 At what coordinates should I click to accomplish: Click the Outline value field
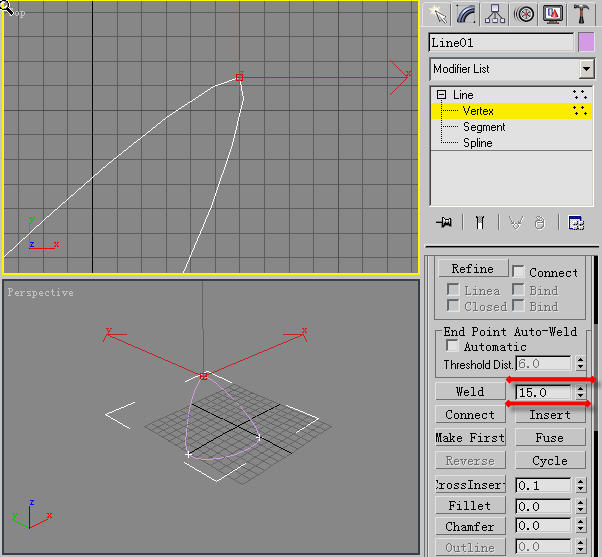pyautogui.click(x=543, y=546)
